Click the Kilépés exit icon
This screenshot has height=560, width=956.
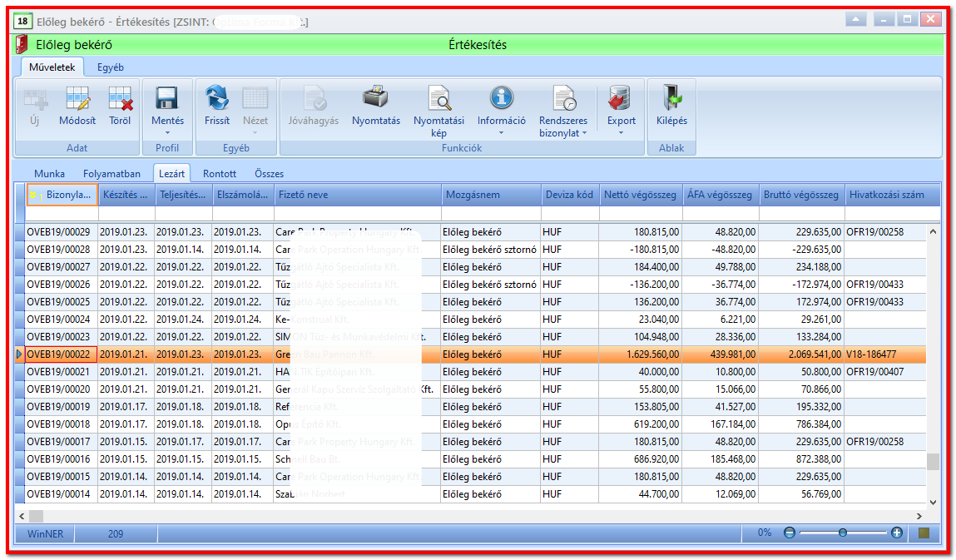672,97
